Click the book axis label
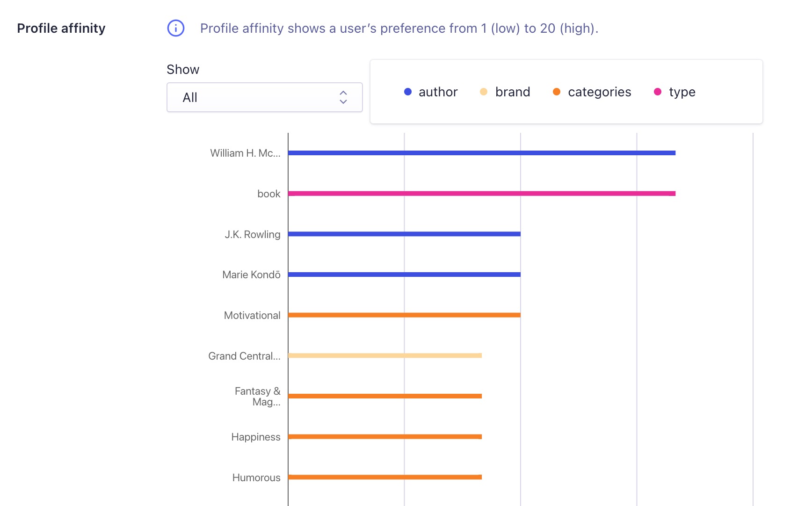This screenshot has width=812, height=506. (269, 194)
